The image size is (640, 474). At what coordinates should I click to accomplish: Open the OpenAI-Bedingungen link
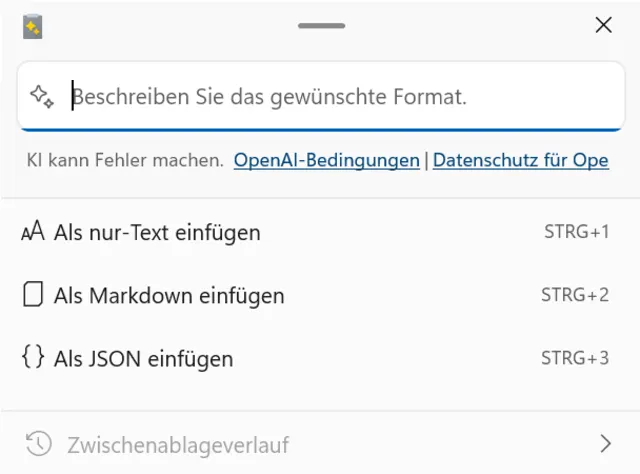[327, 160]
